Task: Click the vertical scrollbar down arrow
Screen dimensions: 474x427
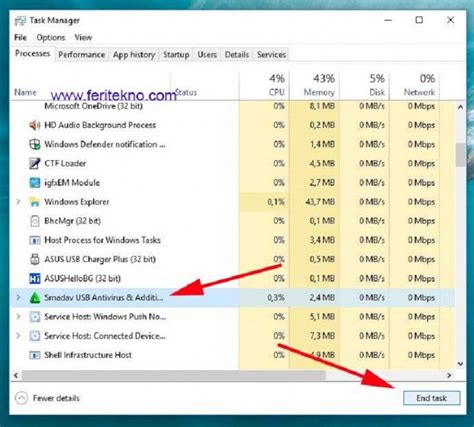Action: (460, 364)
